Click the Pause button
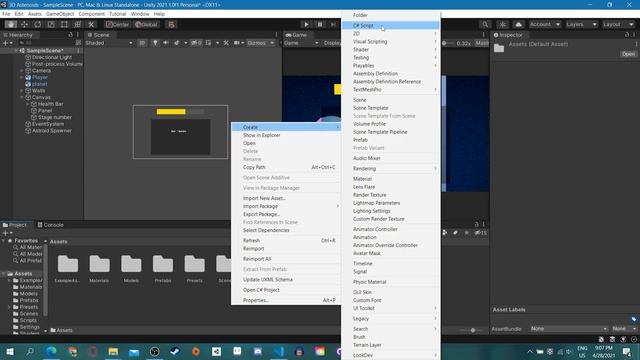Screen dimensions: 640x360 (x=320, y=24)
